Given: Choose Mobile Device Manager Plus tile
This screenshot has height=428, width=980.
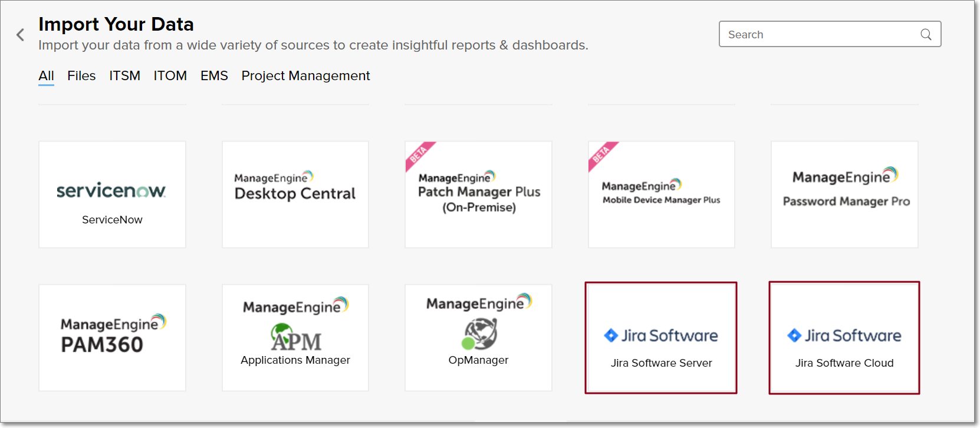Looking at the screenshot, I should 662,195.
